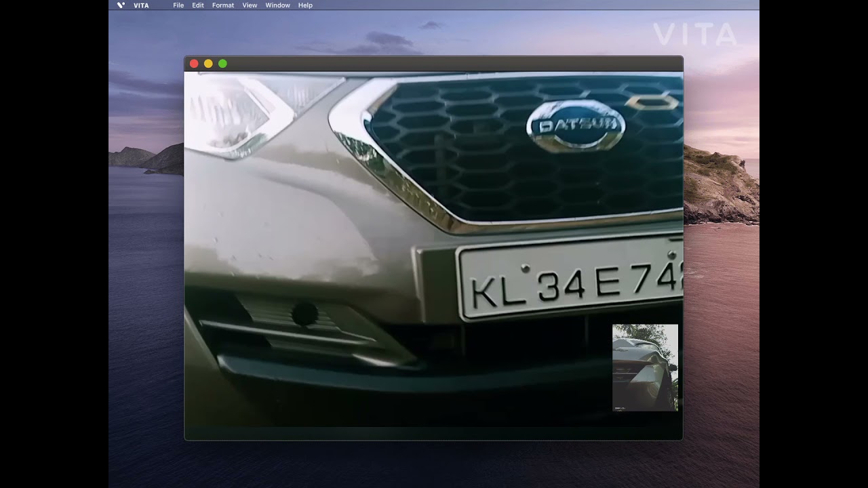Open the File menu
Screen dimensions: 868x488
click(178, 5)
